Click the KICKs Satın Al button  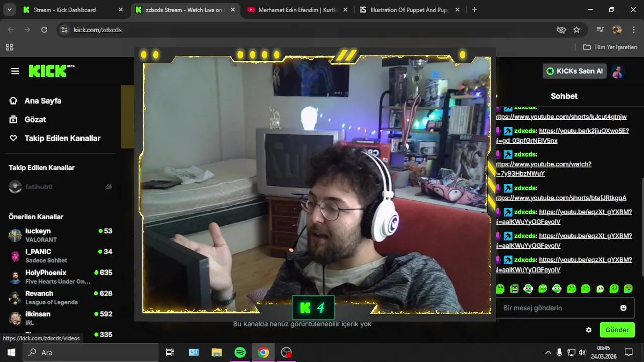[575, 71]
